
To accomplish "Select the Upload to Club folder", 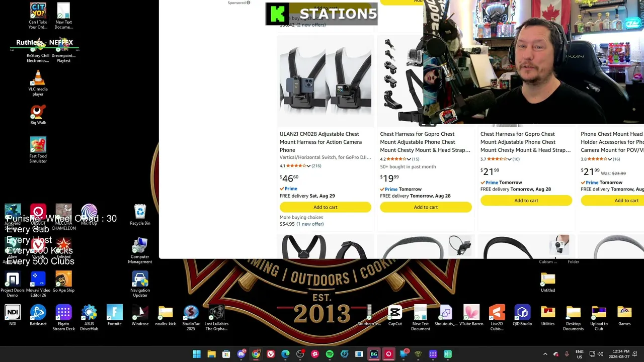I will 599,318.
